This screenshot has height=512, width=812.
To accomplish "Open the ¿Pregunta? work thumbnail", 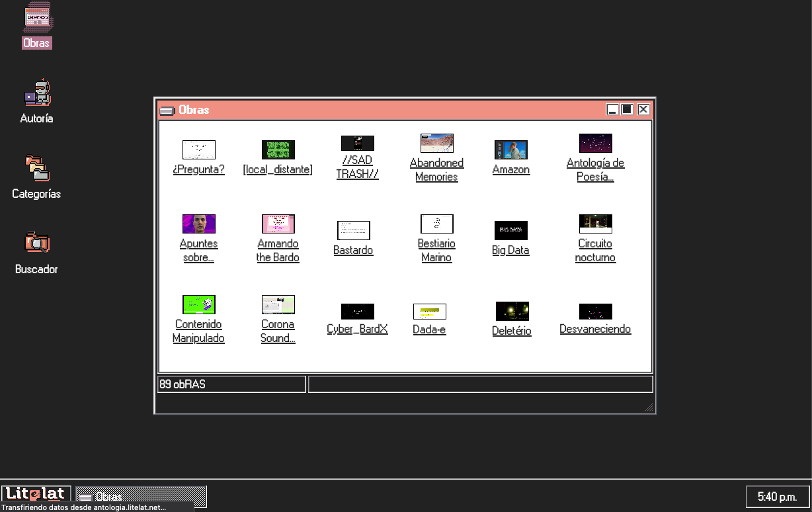I will coord(198,149).
